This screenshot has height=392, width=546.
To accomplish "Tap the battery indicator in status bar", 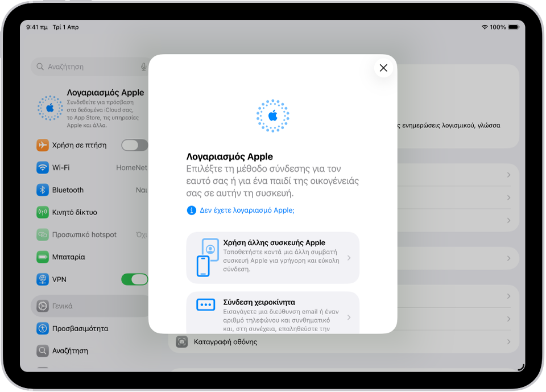I will click(514, 27).
